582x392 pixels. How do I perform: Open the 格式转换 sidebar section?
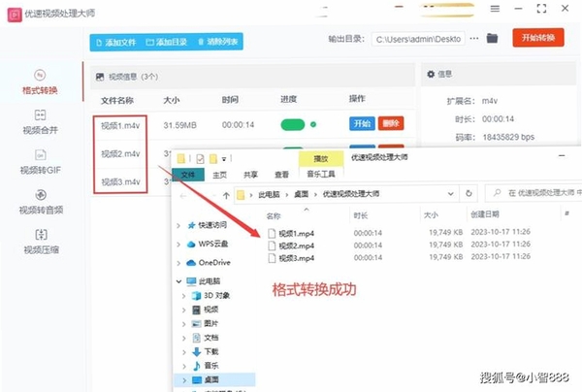tap(40, 82)
